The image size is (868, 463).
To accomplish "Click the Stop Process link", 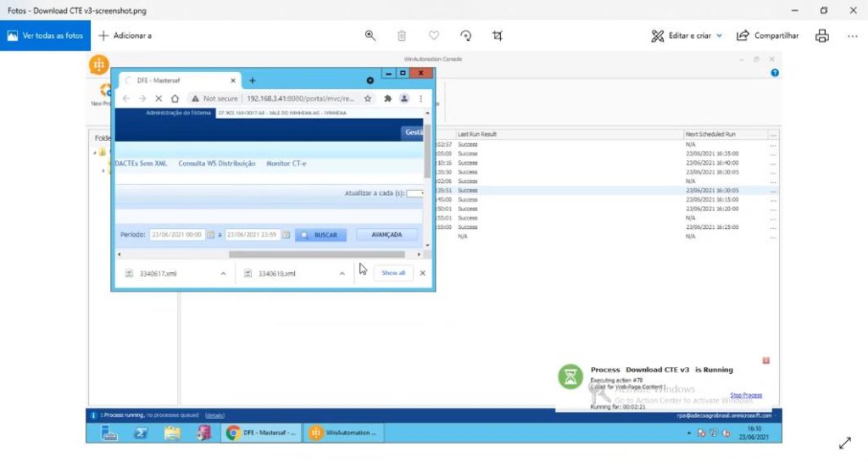I will [746, 395].
